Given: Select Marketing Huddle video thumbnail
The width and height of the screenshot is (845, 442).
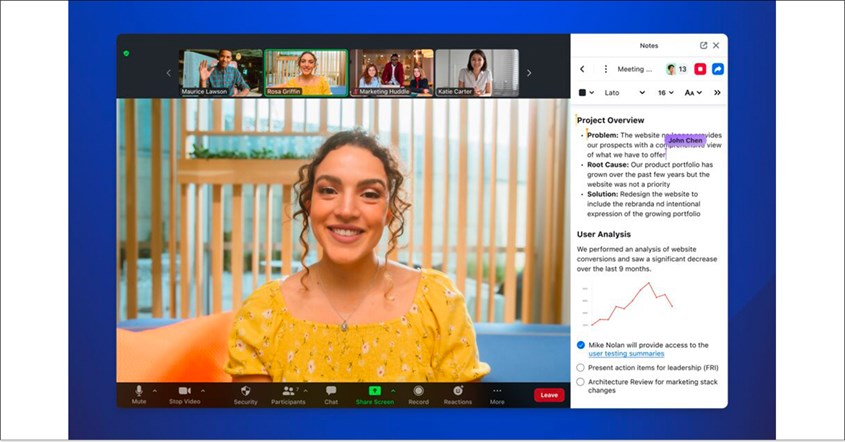Looking at the screenshot, I should tap(392, 73).
